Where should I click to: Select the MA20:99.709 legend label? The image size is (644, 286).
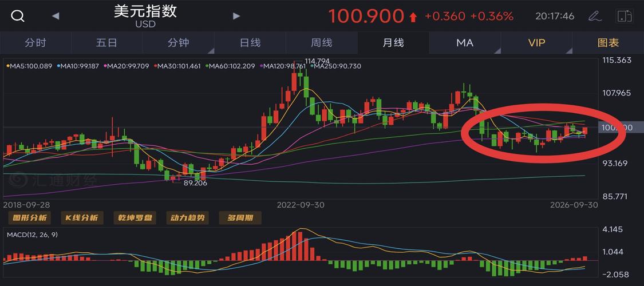pos(127,66)
